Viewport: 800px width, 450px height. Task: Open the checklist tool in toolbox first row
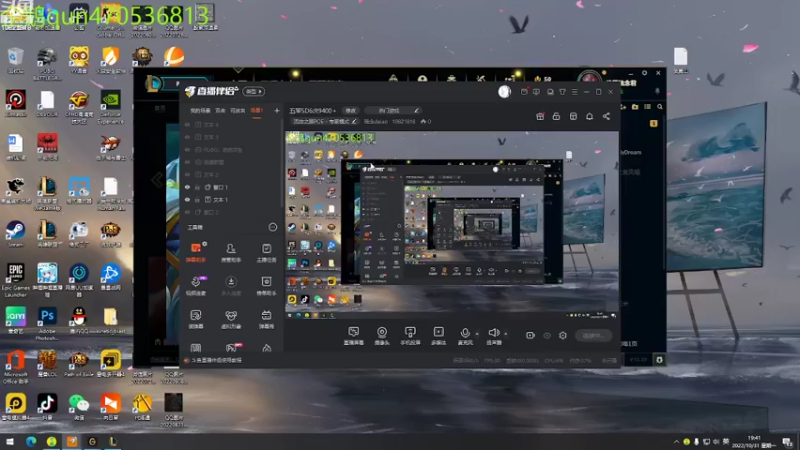click(x=266, y=253)
